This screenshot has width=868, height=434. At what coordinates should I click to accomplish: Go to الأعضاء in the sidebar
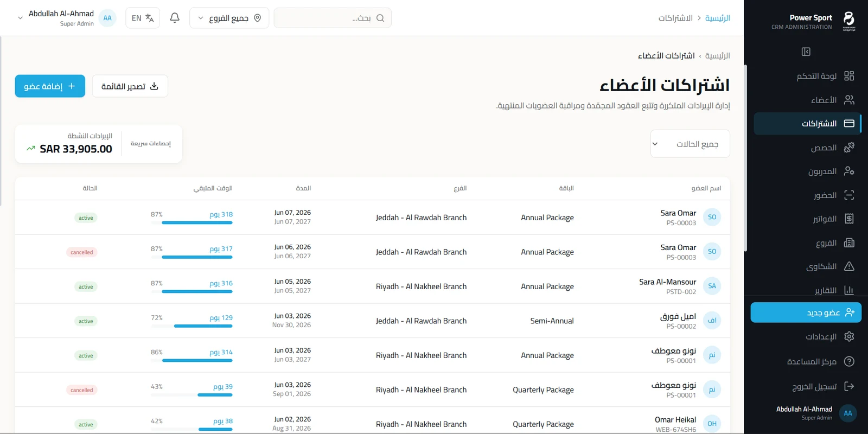pos(807,100)
